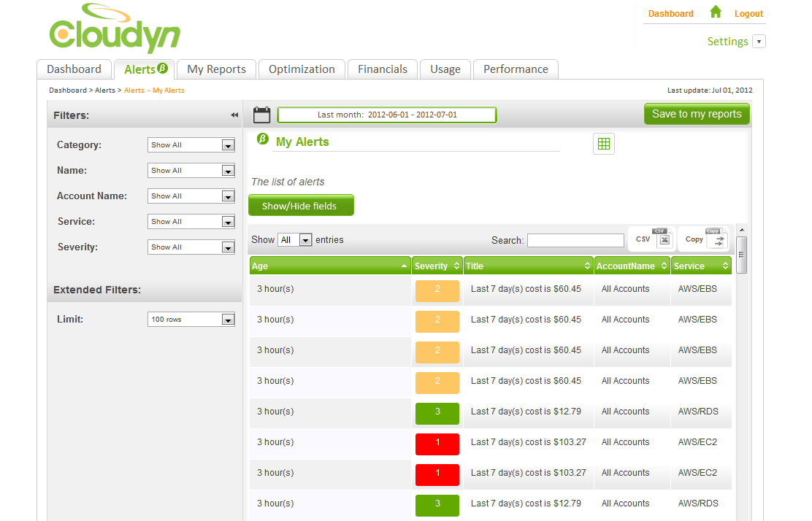This screenshot has height=521, width=812.
Task: Collapse the Filters panel with the double arrow
Action: point(234,115)
